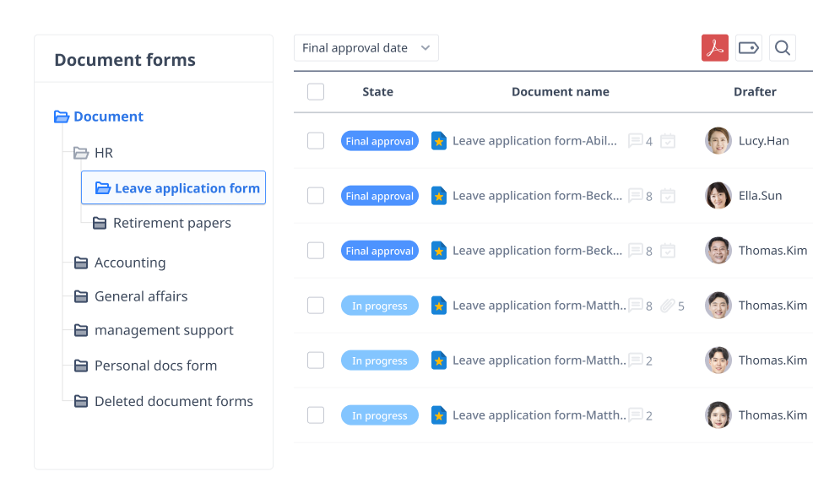Click Lucy.Han's avatar picture
The width and height of the screenshot is (813, 504).
[718, 141]
